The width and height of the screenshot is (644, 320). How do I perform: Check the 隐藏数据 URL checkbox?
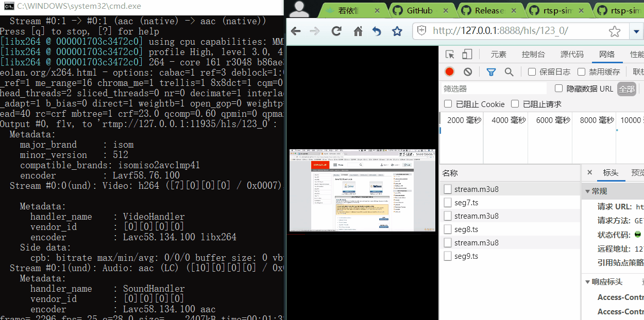[x=558, y=88]
